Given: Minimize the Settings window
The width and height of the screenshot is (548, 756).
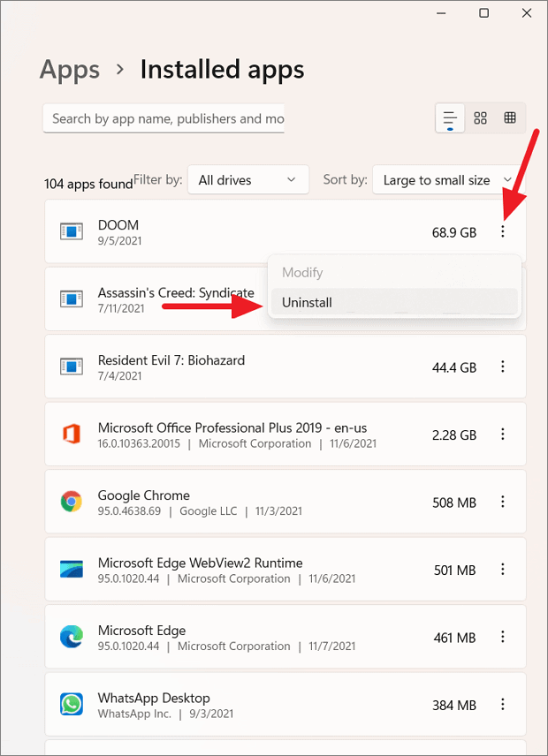Looking at the screenshot, I should pos(441,13).
